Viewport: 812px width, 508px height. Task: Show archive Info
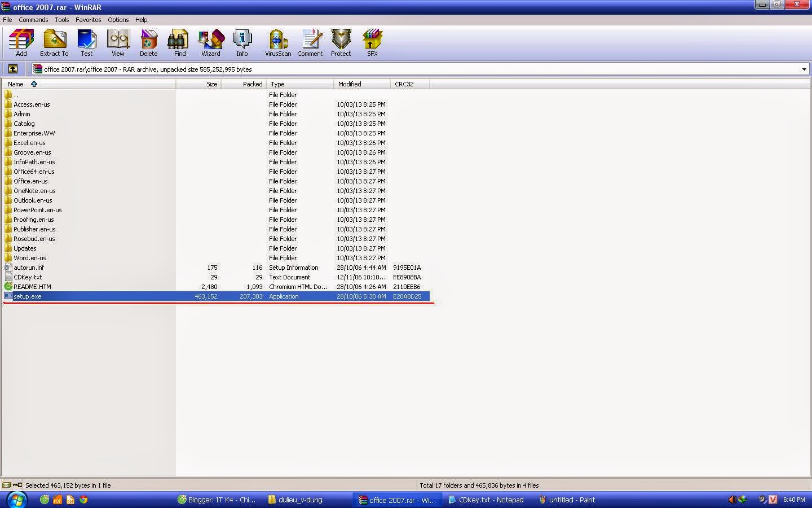click(242, 43)
